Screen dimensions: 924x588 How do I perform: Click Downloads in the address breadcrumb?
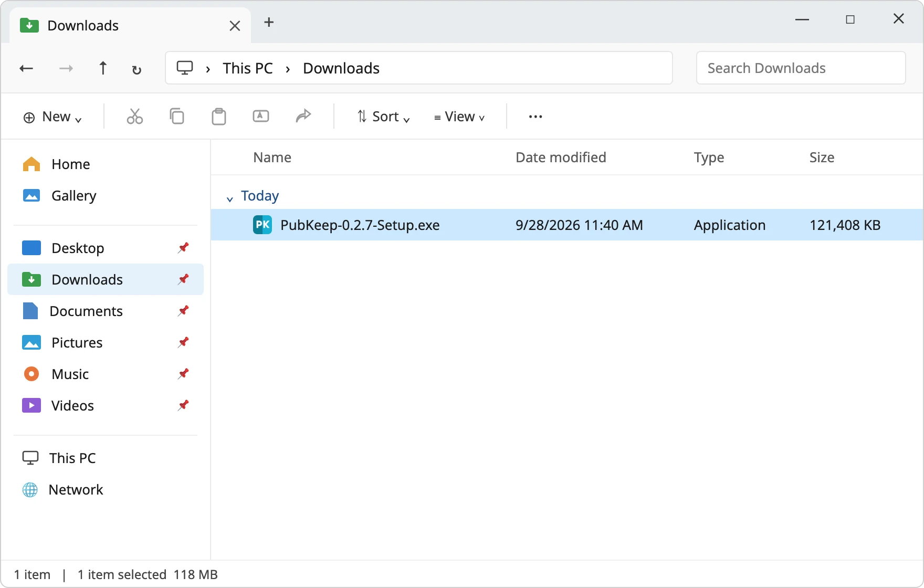341,68
